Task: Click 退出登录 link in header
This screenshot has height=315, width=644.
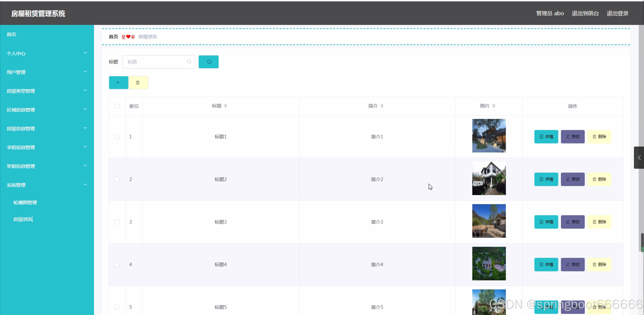Action: click(x=617, y=13)
